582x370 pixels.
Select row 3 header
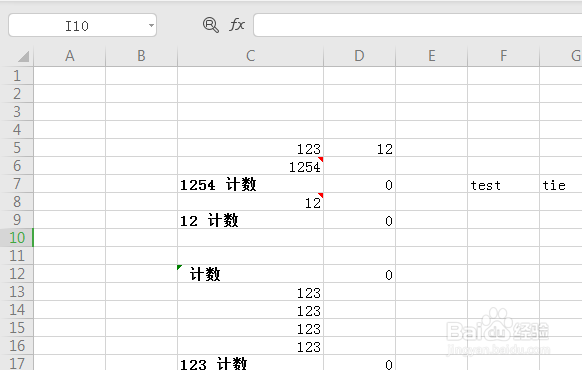(x=17, y=112)
